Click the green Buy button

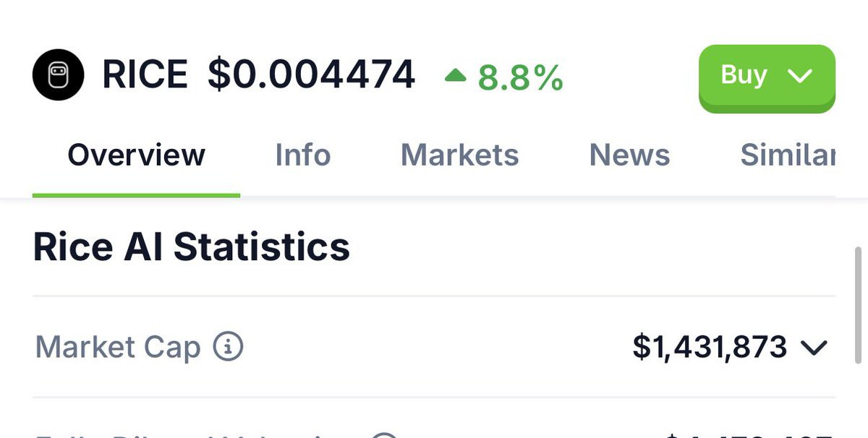coord(767,77)
